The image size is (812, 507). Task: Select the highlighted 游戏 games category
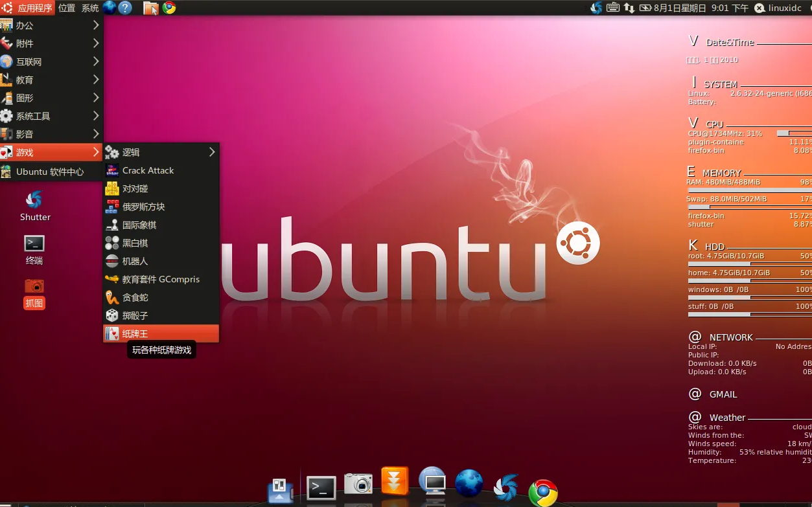point(51,152)
